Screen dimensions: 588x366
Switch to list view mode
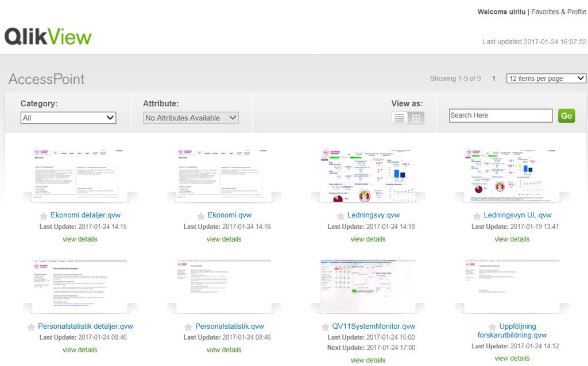click(x=400, y=118)
